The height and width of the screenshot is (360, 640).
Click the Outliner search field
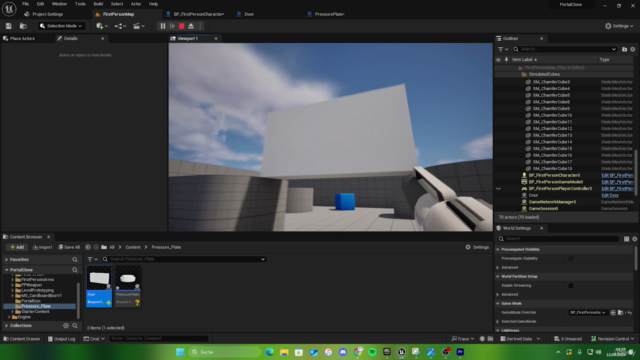564,49
